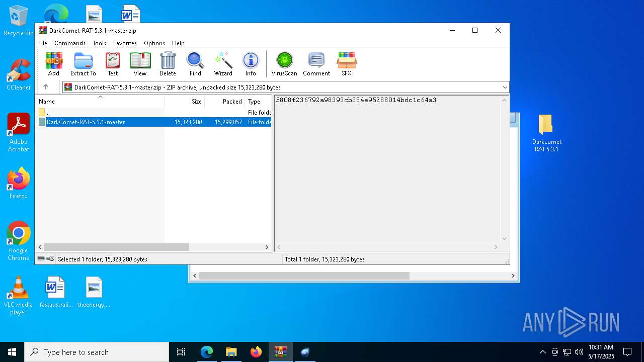Click the file list horizontal scrollbar
The image size is (644, 362).
116,247
